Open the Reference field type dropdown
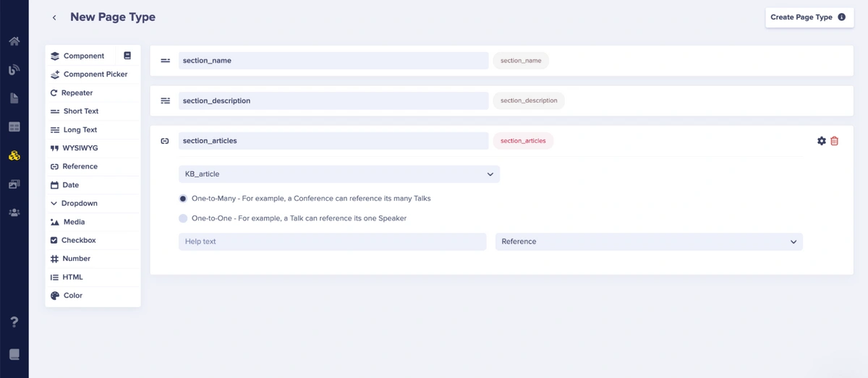868x378 pixels. tap(648, 241)
